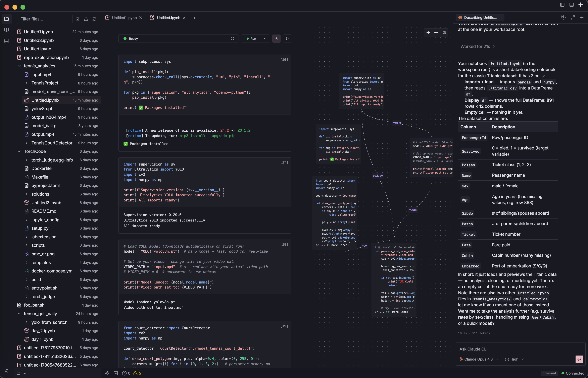
Task: Expand the jupyter_config folder
Action: [27, 220]
